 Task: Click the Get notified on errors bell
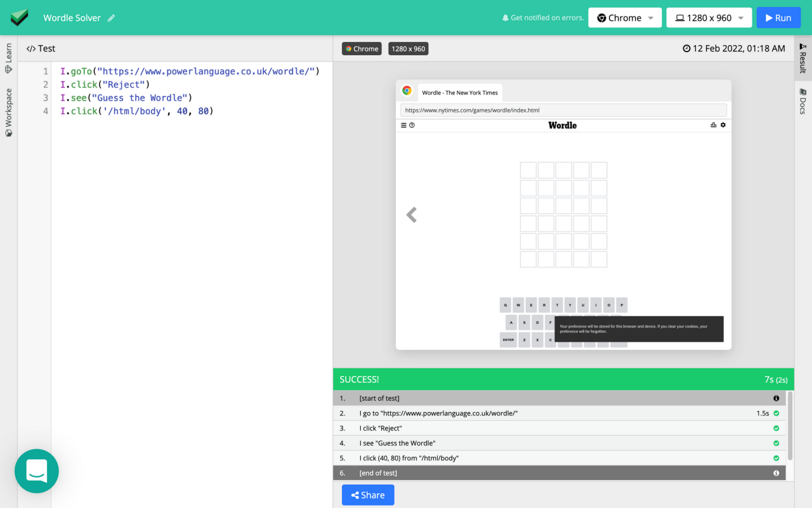(506, 18)
